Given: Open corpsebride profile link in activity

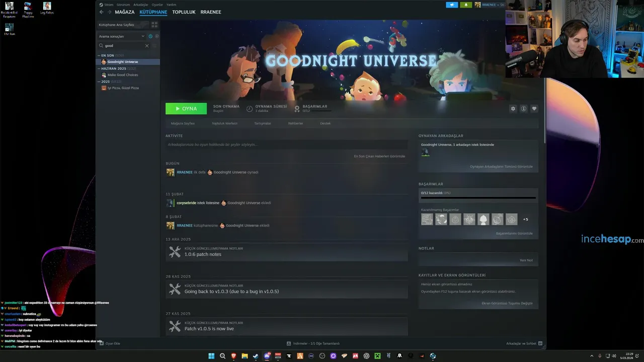Looking at the screenshot, I should (x=186, y=203).
